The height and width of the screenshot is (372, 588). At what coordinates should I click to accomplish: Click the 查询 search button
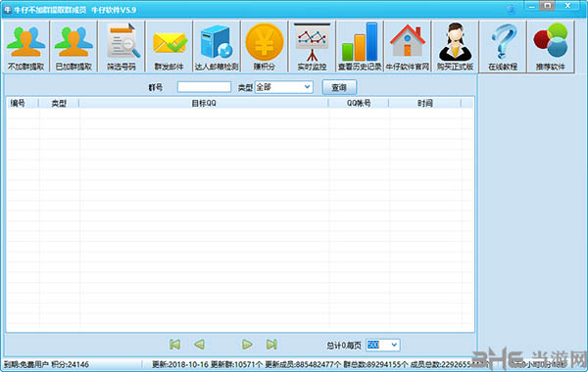[339, 88]
